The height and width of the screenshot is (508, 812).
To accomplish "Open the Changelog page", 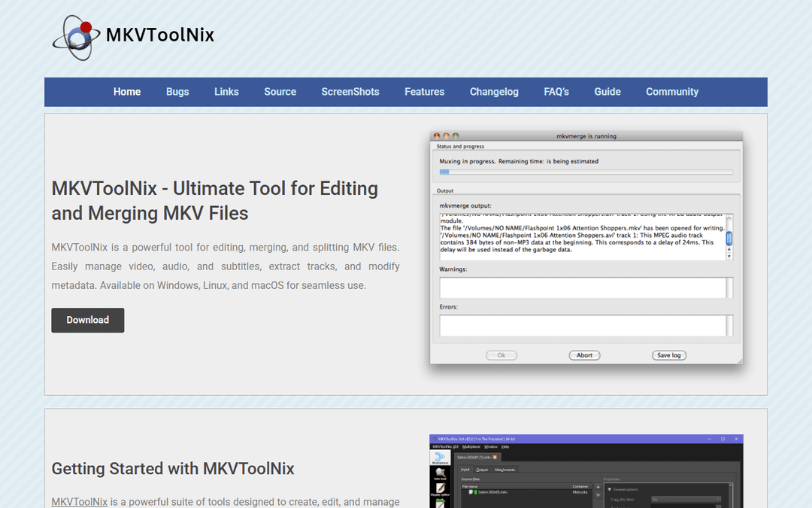I will coord(494,92).
